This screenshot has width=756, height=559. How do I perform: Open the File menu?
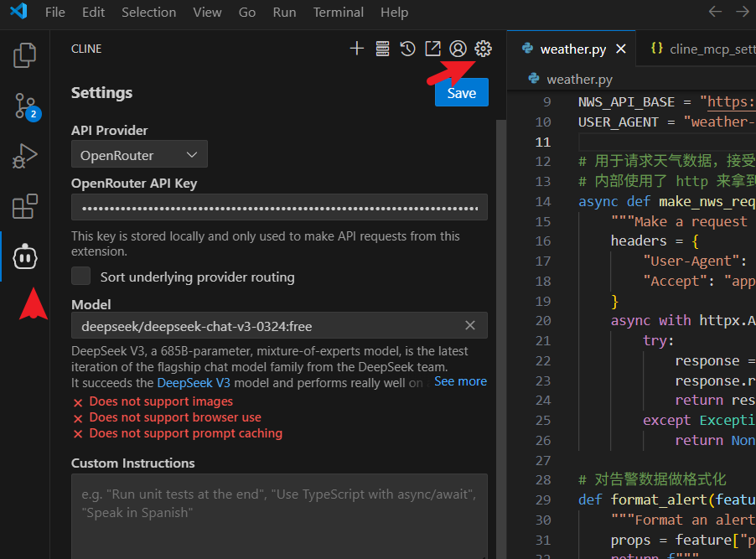coord(55,12)
